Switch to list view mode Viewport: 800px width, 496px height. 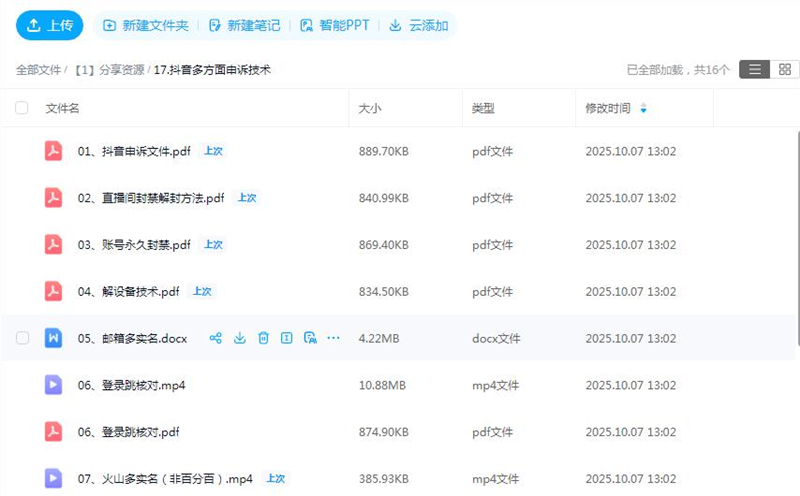tap(755, 69)
